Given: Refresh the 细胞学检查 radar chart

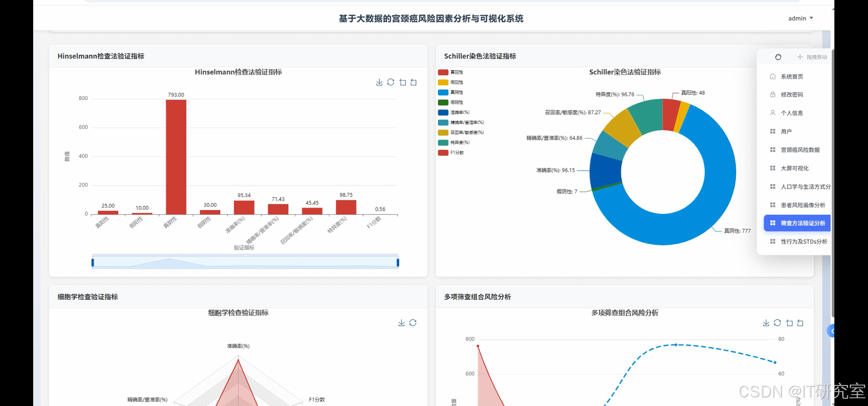Looking at the screenshot, I should [x=413, y=323].
